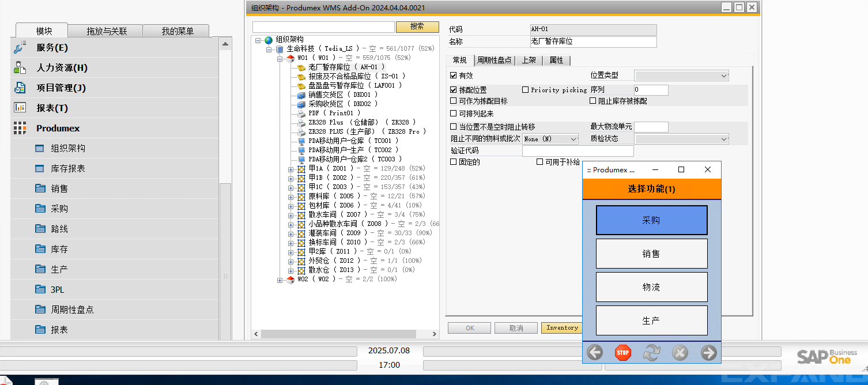Switch to the 属性 tab
Viewport: 868px width, 385px height.
tap(556, 60)
